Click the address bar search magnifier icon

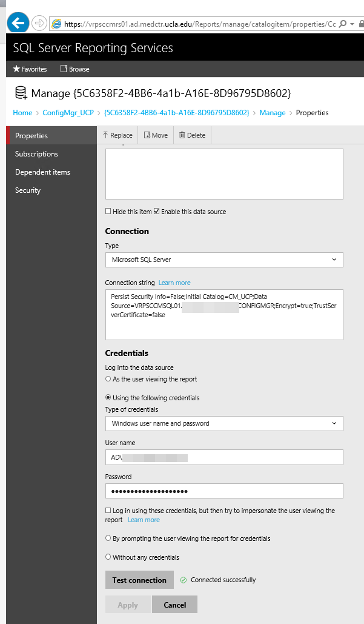343,24
